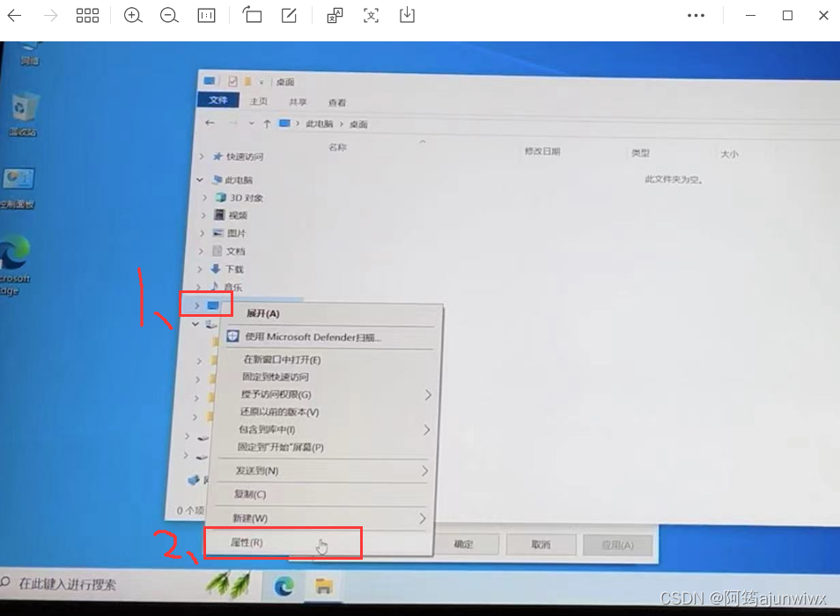Open the Explorer quick access toolbar dropdown
Screen dimensions: 840x616
tap(262, 83)
